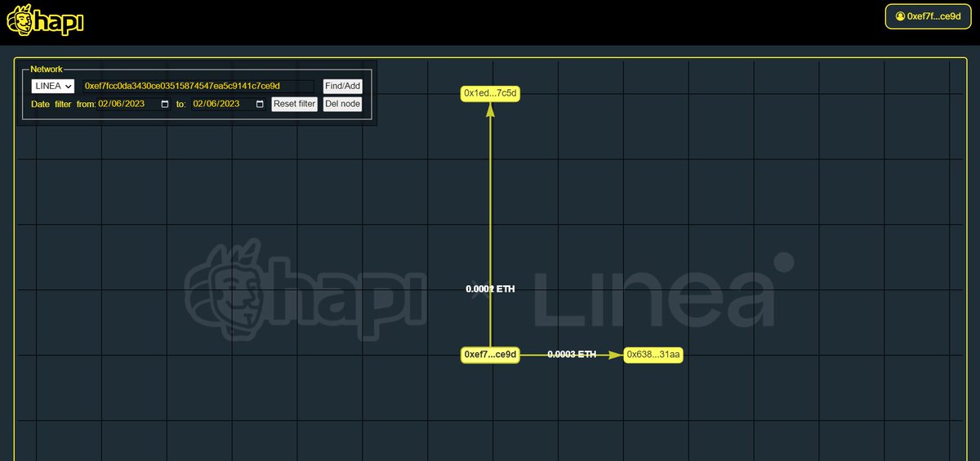Screen dimensions: 980x461
Task: Click the Reset filter button
Action: tap(294, 104)
